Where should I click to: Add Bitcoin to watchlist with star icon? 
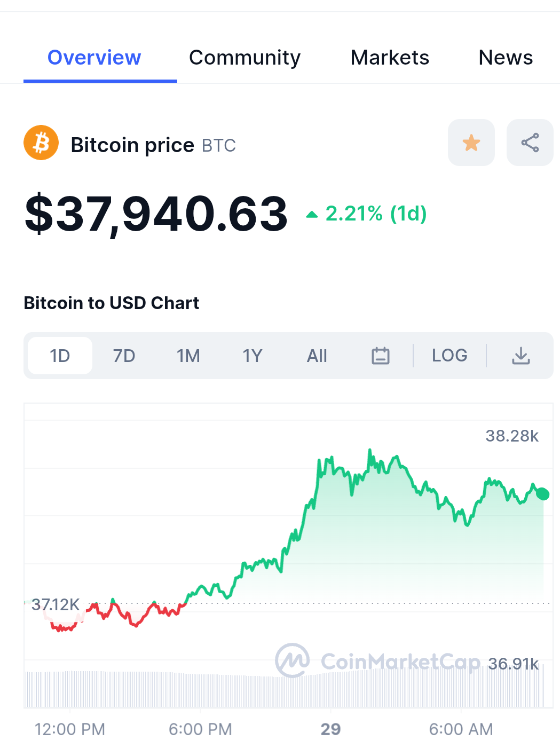(471, 143)
